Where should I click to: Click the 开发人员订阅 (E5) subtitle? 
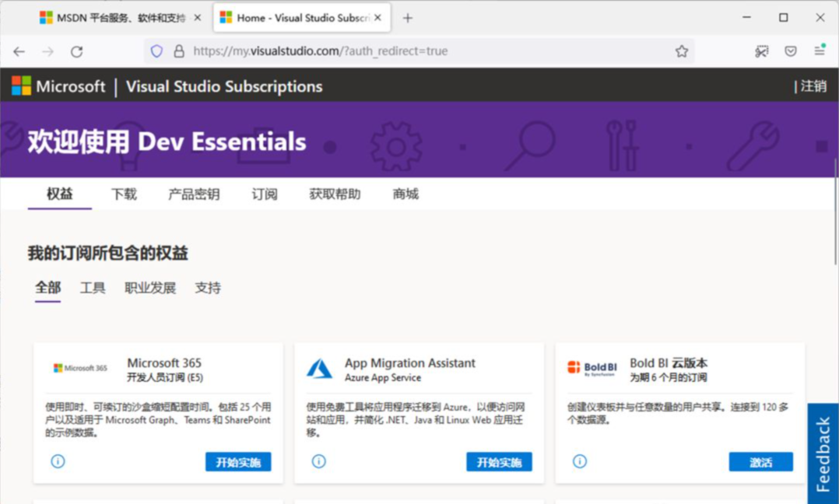click(x=165, y=378)
